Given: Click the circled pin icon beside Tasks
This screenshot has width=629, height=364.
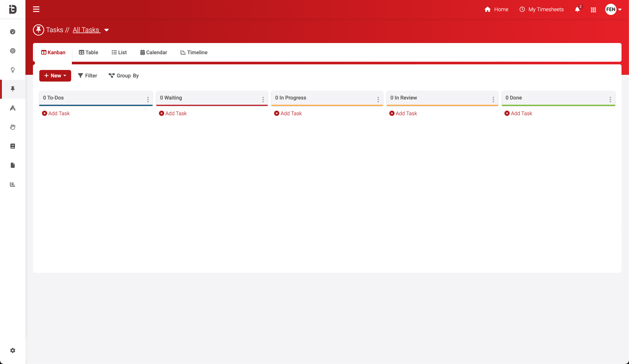Looking at the screenshot, I should [x=39, y=30].
